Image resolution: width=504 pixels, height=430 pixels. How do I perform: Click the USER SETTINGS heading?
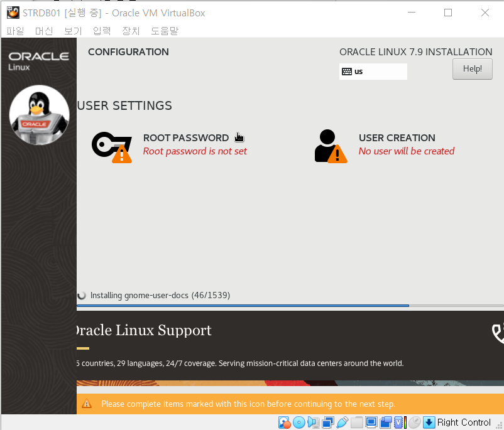(x=124, y=105)
